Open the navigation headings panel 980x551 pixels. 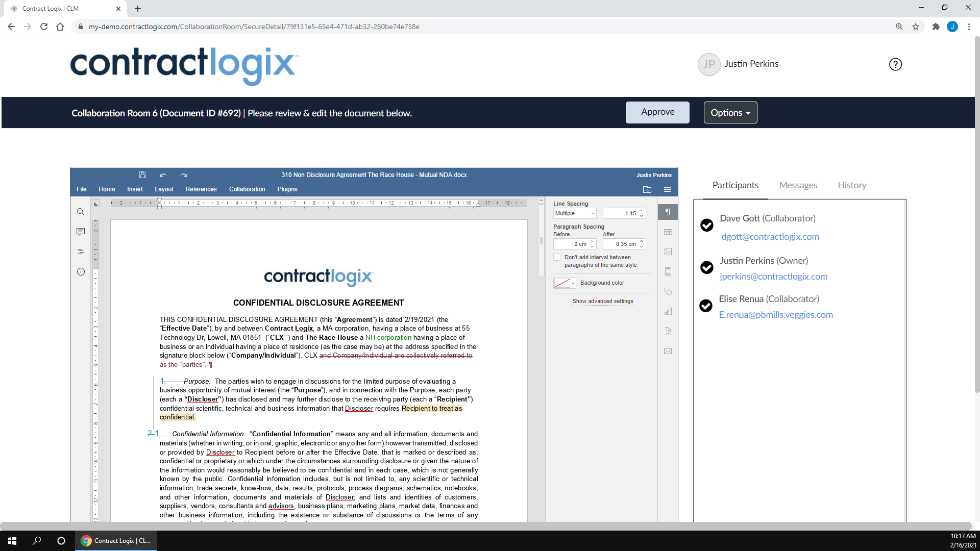click(x=81, y=252)
